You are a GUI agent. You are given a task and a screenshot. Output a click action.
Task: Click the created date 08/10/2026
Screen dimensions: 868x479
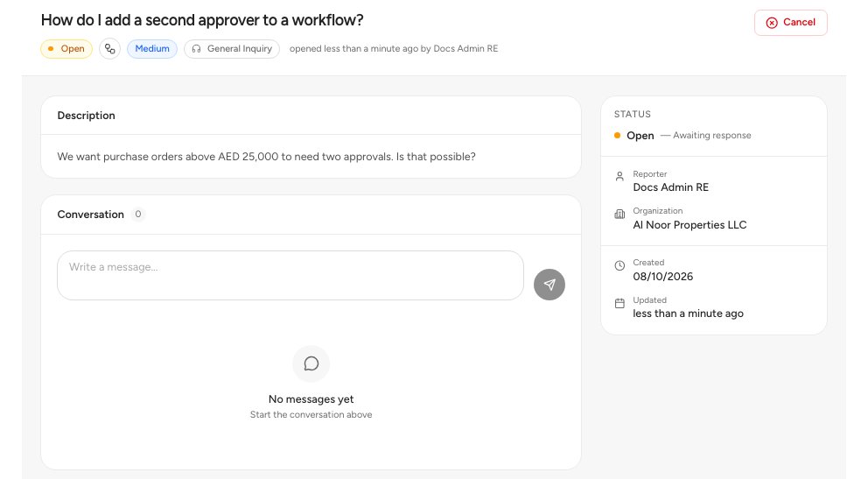662,277
